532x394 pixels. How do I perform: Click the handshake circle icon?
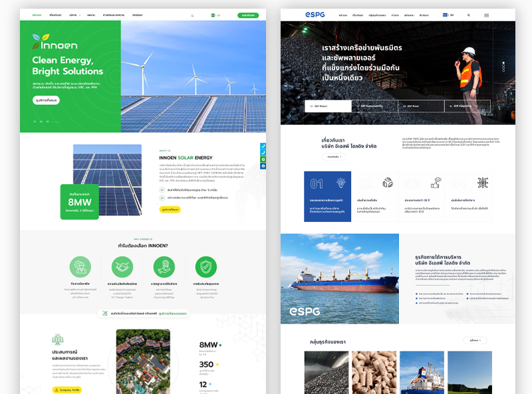point(122,266)
